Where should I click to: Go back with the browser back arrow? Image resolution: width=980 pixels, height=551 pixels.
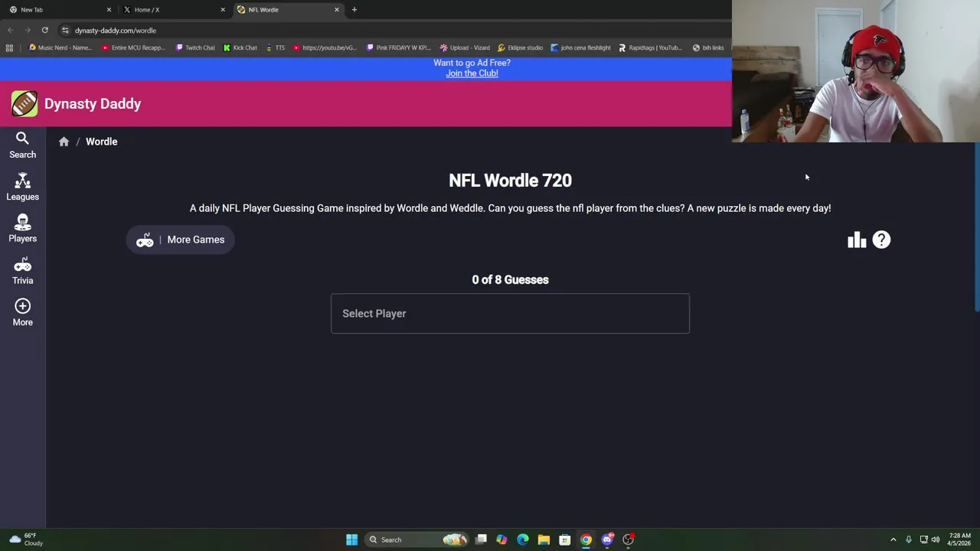tap(11, 30)
